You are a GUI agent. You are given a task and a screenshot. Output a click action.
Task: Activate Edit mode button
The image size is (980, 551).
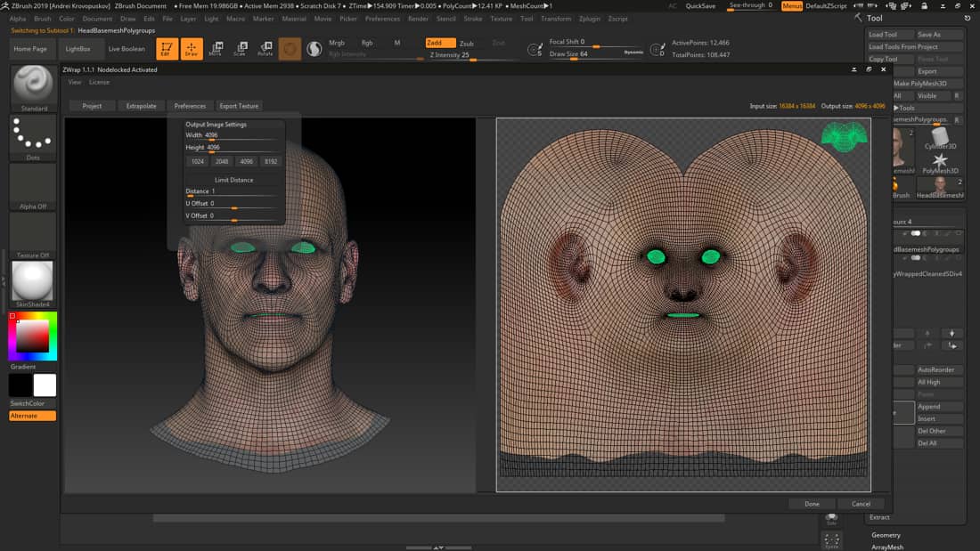tap(167, 48)
